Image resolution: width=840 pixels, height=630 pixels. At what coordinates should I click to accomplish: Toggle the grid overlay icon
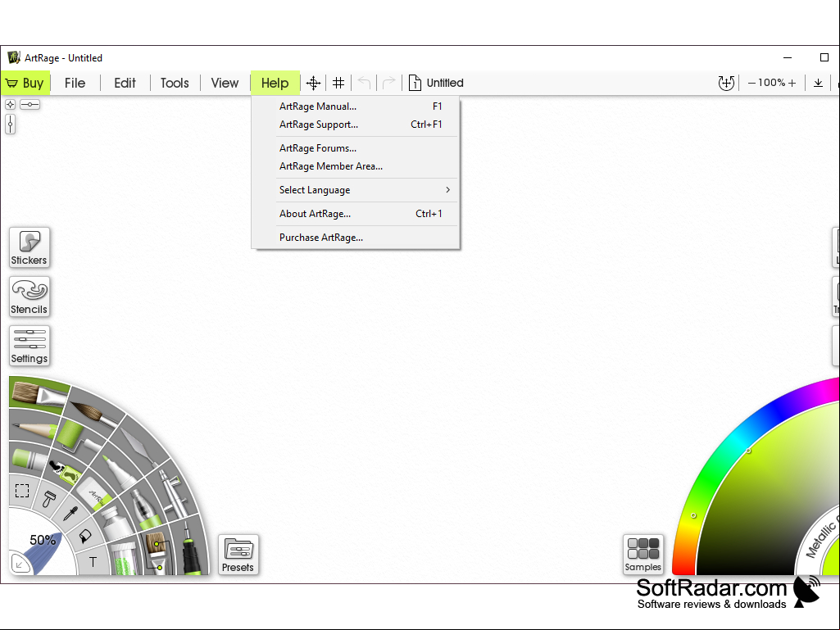point(338,83)
